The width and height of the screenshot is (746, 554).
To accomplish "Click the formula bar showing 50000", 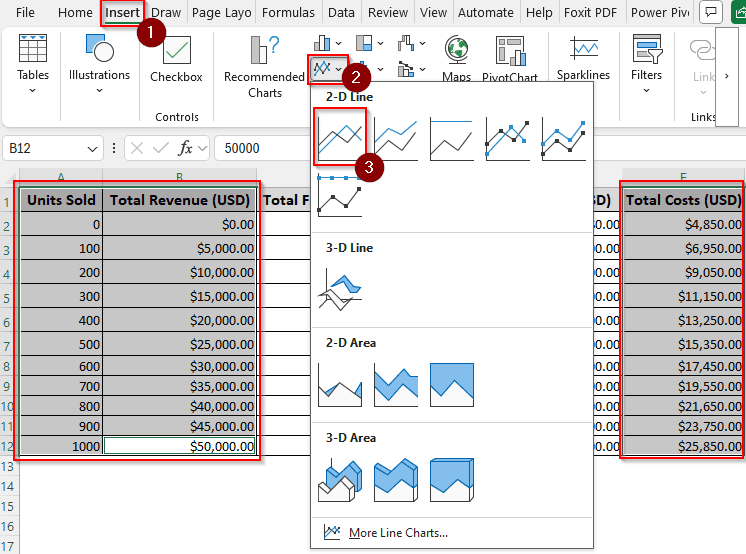I will (x=261, y=148).
